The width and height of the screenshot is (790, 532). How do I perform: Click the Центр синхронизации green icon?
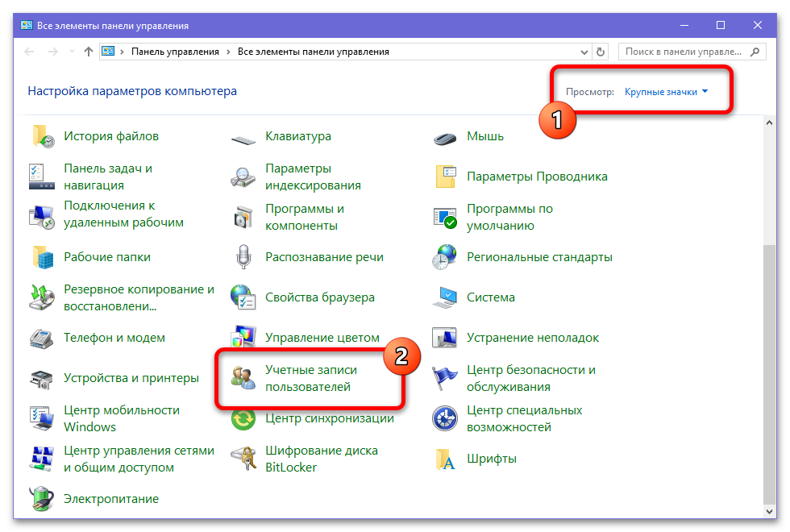(243, 419)
